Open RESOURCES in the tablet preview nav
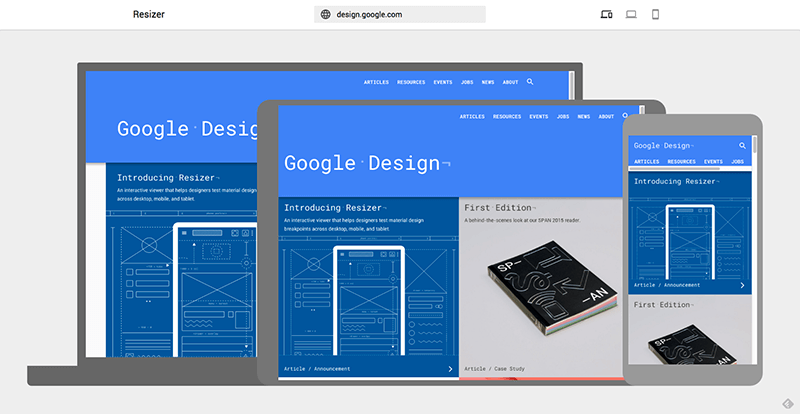This screenshot has height=414, width=800. pos(507,116)
